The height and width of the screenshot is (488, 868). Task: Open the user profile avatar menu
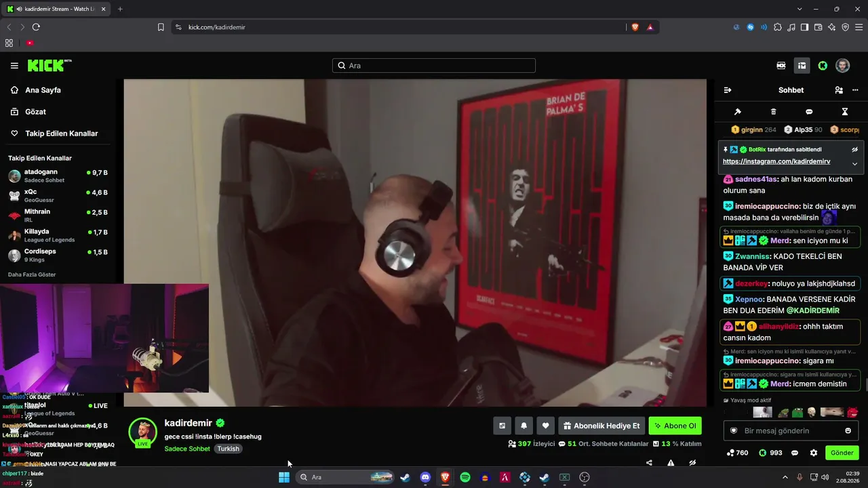tap(843, 66)
